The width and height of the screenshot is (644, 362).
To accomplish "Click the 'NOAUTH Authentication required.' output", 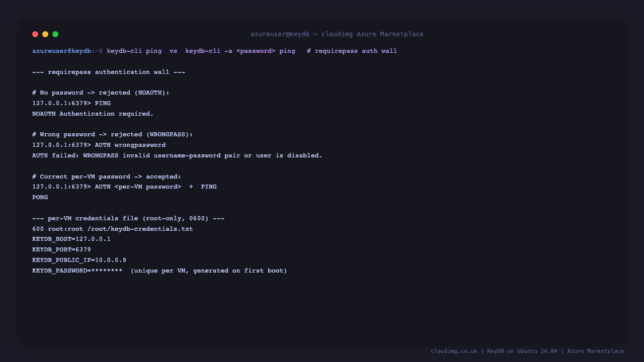I will [x=93, y=114].
